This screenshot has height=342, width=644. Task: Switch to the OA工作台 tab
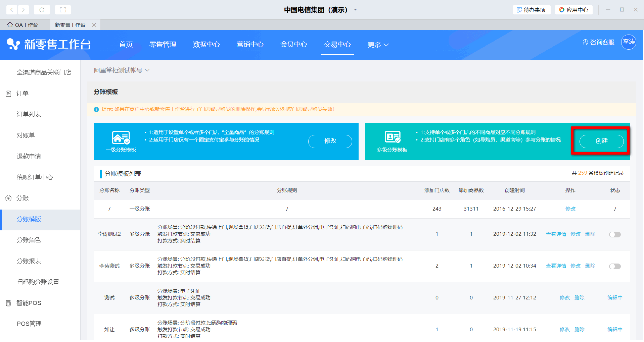(23, 25)
